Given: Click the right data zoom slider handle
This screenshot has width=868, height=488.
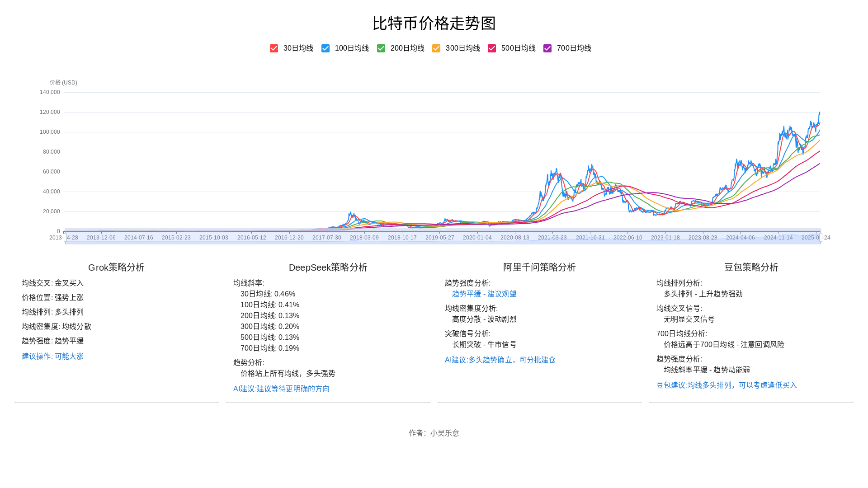Looking at the screenshot, I should pyautogui.click(x=821, y=237).
